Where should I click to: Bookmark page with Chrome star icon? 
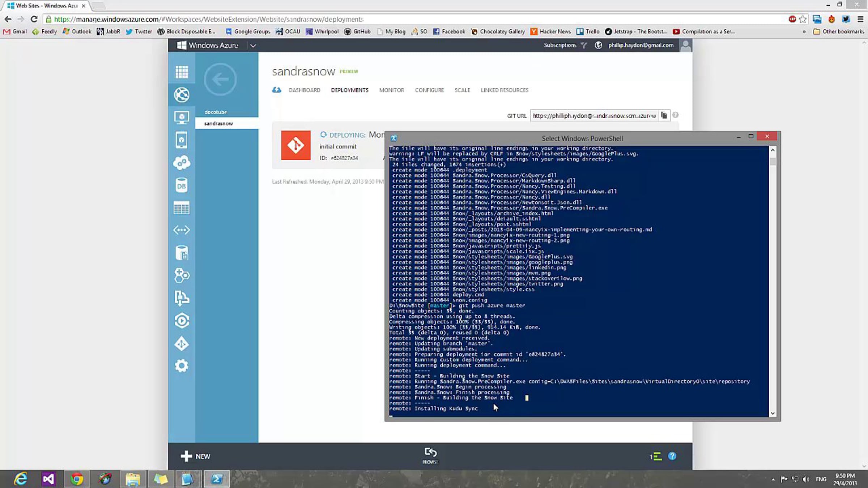pos(803,19)
